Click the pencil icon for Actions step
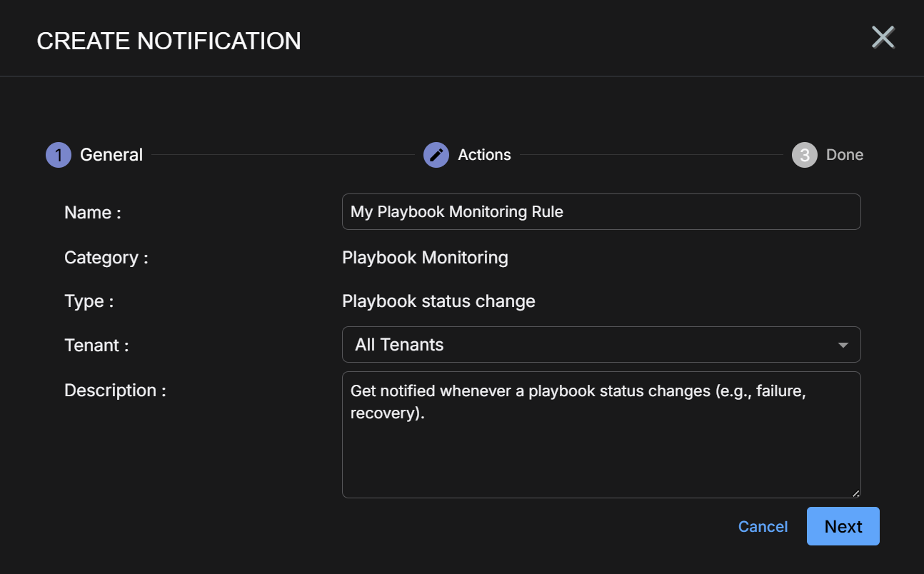 [436, 155]
